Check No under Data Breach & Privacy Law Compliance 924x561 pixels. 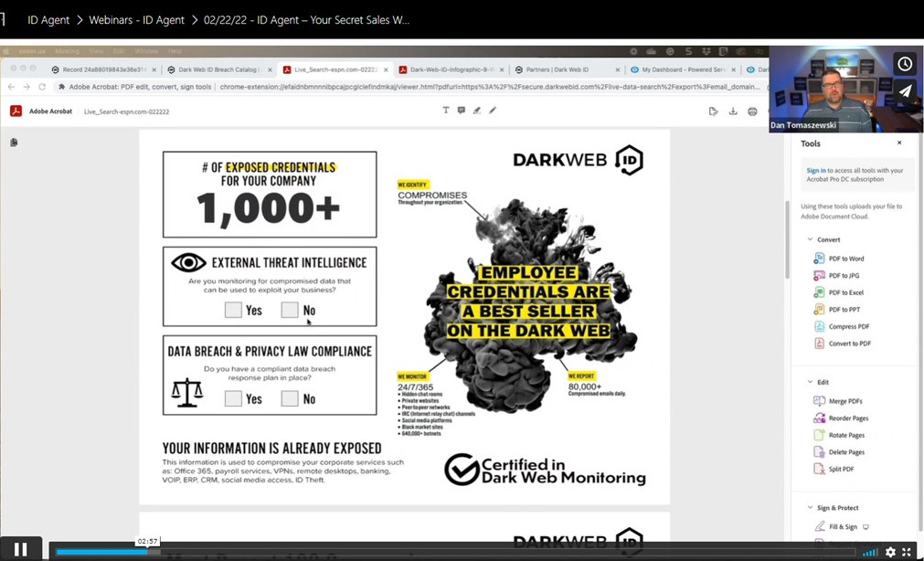[290, 398]
